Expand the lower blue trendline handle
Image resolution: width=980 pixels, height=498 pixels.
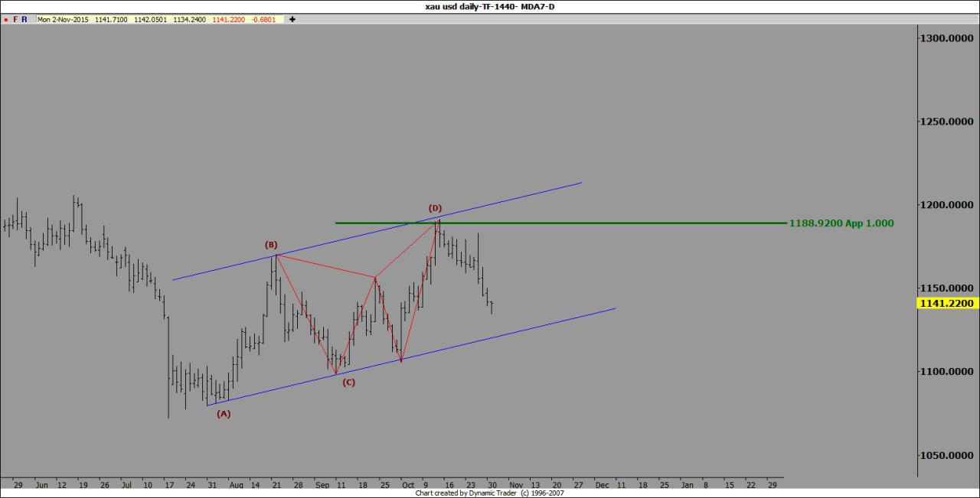[612, 309]
